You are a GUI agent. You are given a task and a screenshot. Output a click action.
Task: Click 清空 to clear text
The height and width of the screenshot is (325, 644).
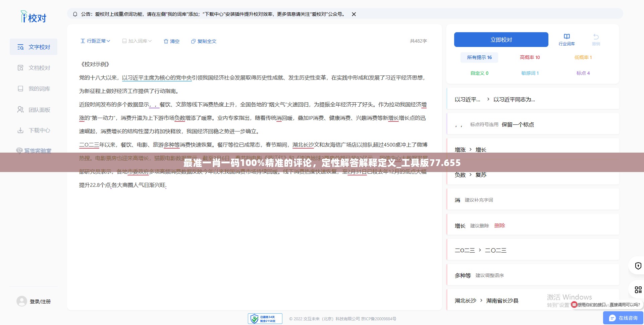tap(171, 41)
